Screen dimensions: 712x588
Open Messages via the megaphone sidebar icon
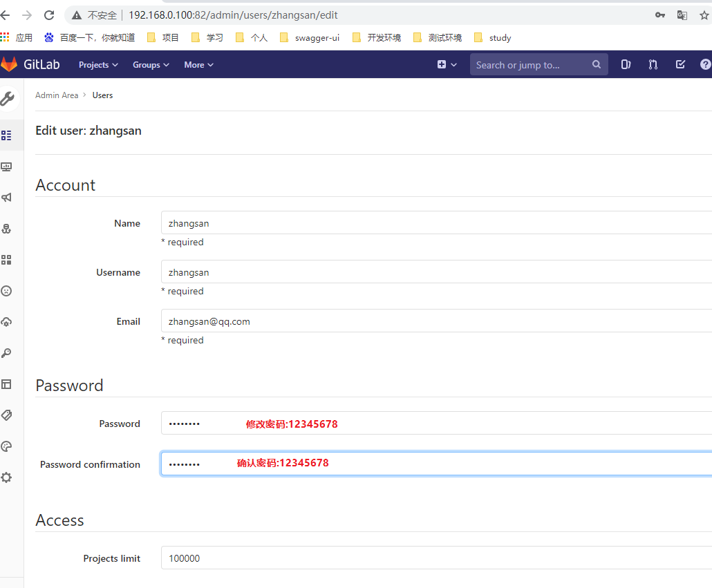point(10,198)
